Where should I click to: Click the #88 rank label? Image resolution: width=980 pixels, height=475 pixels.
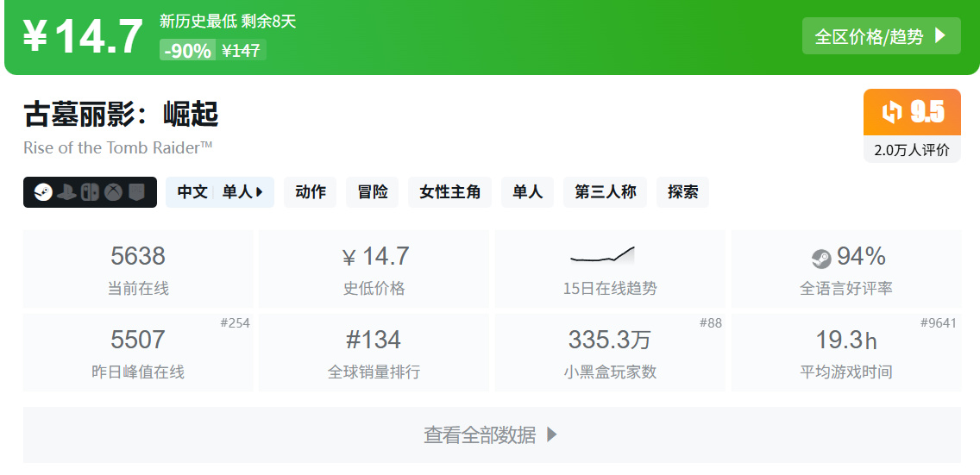pyautogui.click(x=711, y=322)
